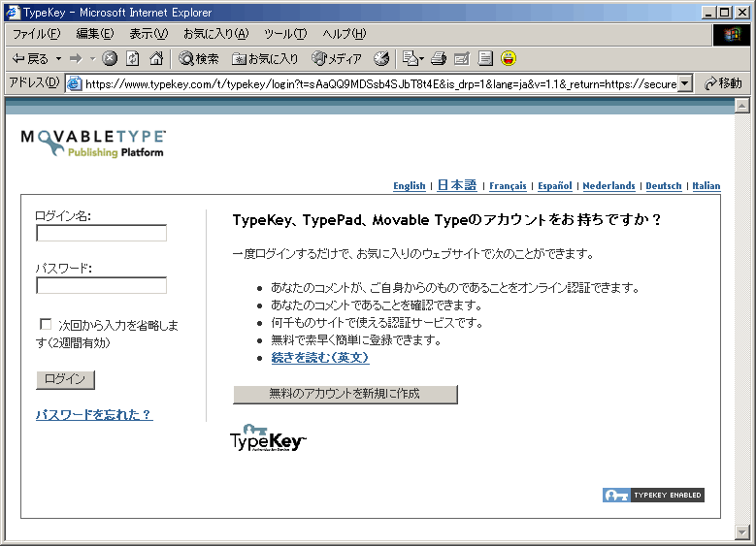Click the Home icon in toolbar
This screenshot has width=756, height=546.
(x=155, y=59)
